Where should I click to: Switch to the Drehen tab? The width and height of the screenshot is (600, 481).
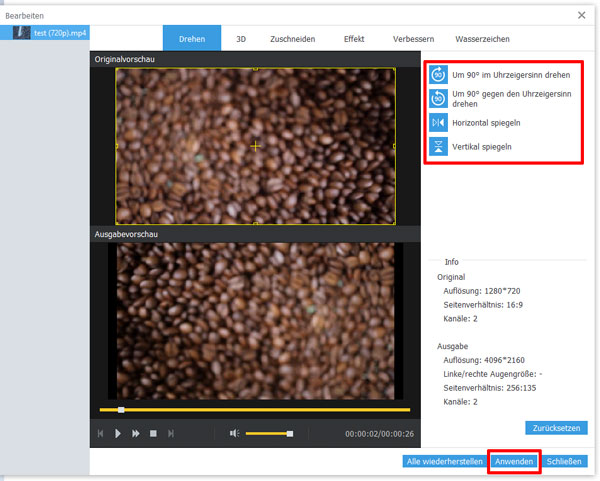pos(192,38)
